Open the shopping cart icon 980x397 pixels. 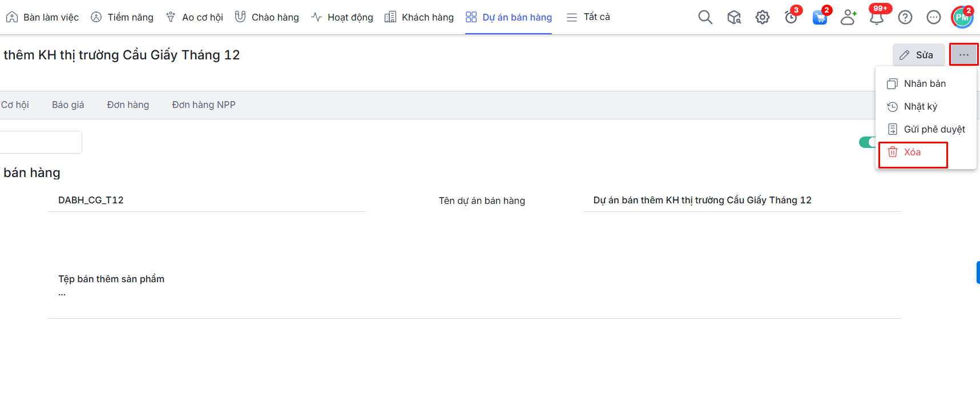click(820, 17)
